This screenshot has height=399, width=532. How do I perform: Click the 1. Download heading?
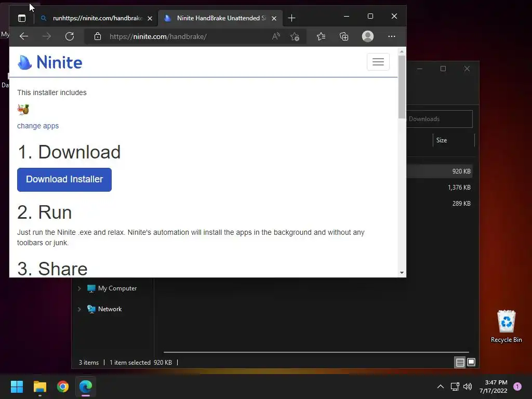[x=69, y=152]
